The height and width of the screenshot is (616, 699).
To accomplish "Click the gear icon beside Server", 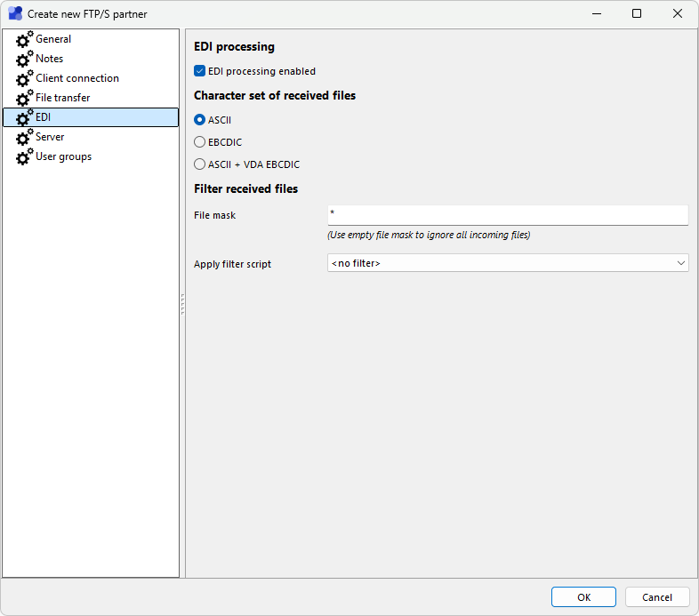I will pyautogui.click(x=24, y=138).
